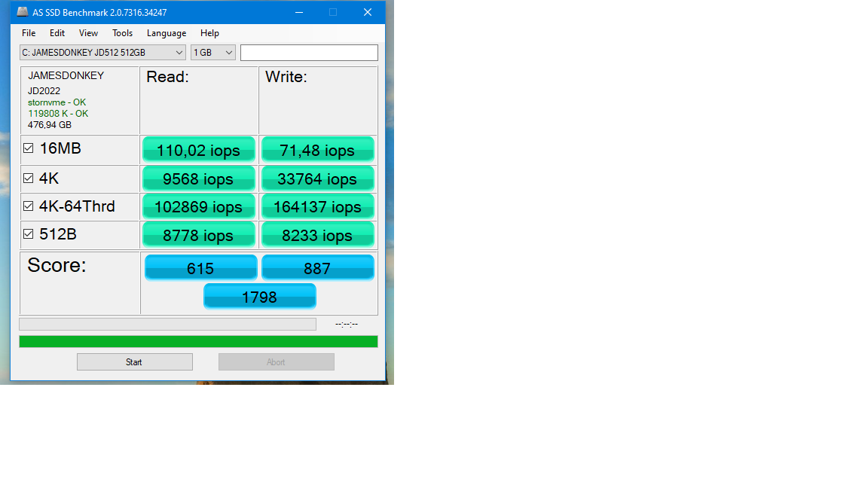Click the empty text field beside size dropdown
This screenshot has height=488, width=868.
pyautogui.click(x=309, y=53)
